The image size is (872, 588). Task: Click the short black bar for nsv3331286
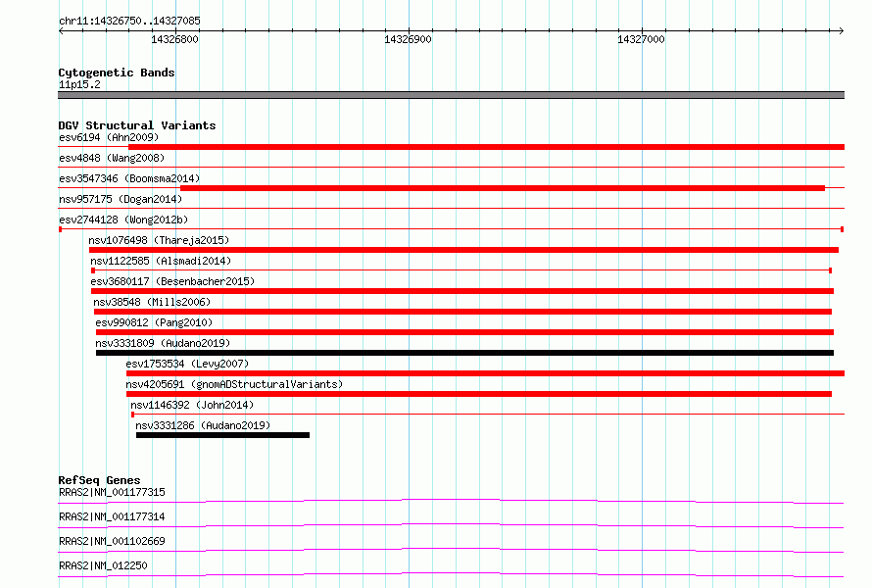click(222, 435)
